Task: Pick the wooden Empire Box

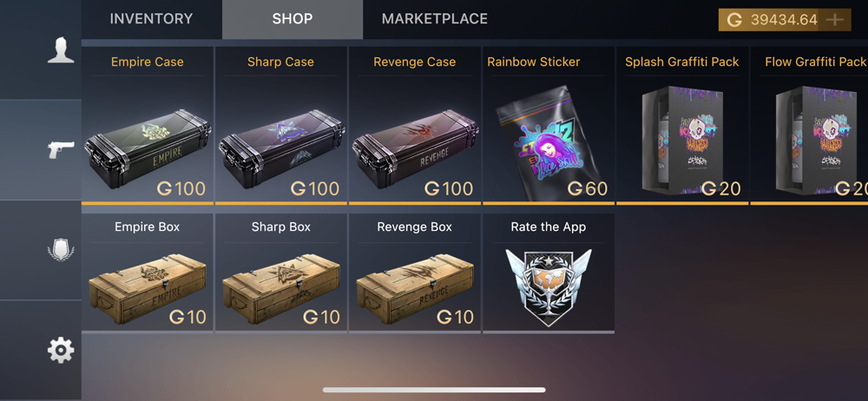Action: coord(148,273)
